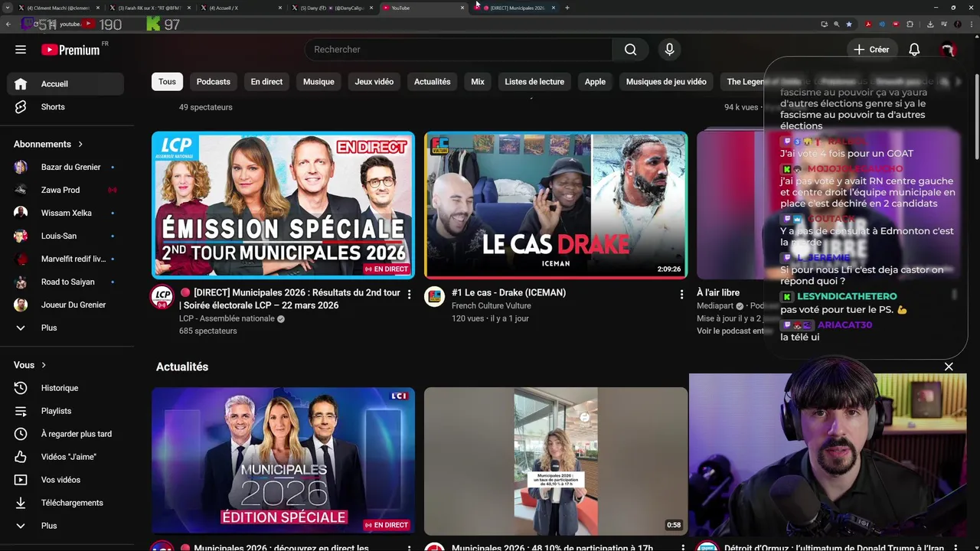Viewport: 980px width, 551px height.
Task: Switch to the Clément Macchi X tab
Action: pyautogui.click(x=60, y=8)
